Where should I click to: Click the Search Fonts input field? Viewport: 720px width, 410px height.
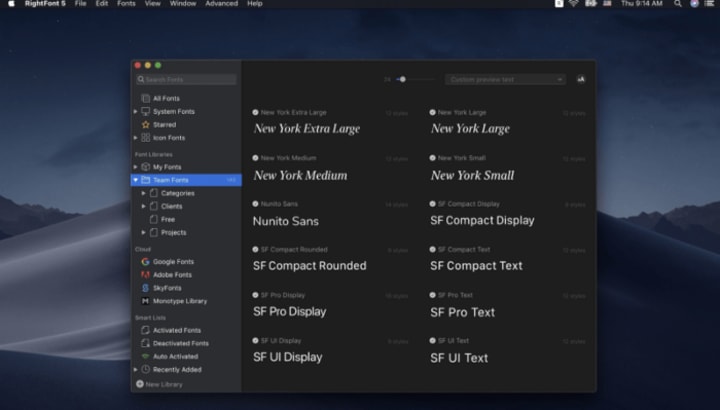coord(186,79)
